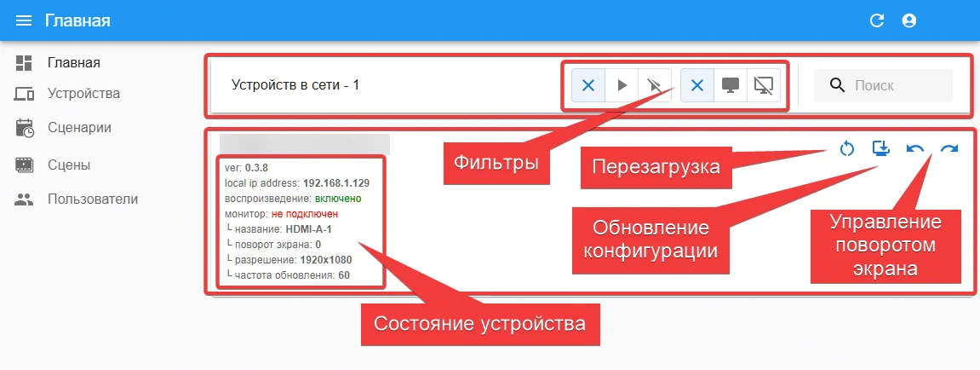Filter devices with monitor disconnected

click(764, 85)
